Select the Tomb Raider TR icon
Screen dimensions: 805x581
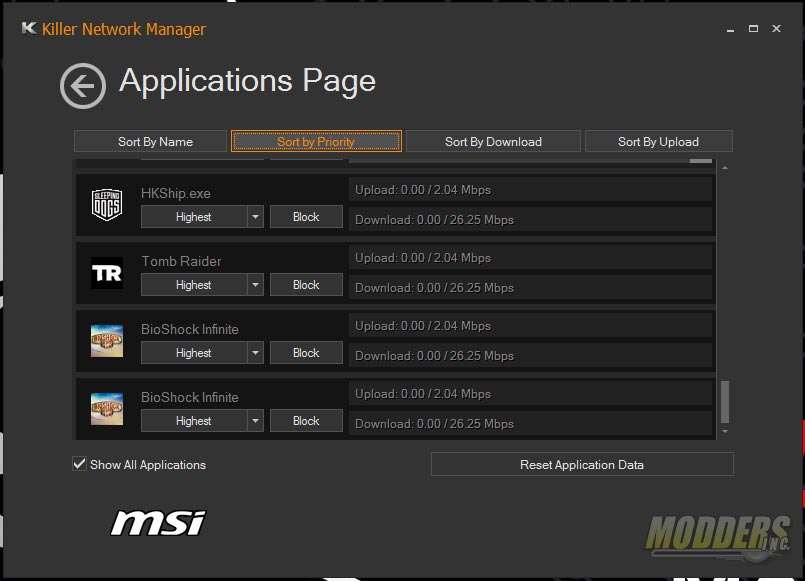click(107, 273)
